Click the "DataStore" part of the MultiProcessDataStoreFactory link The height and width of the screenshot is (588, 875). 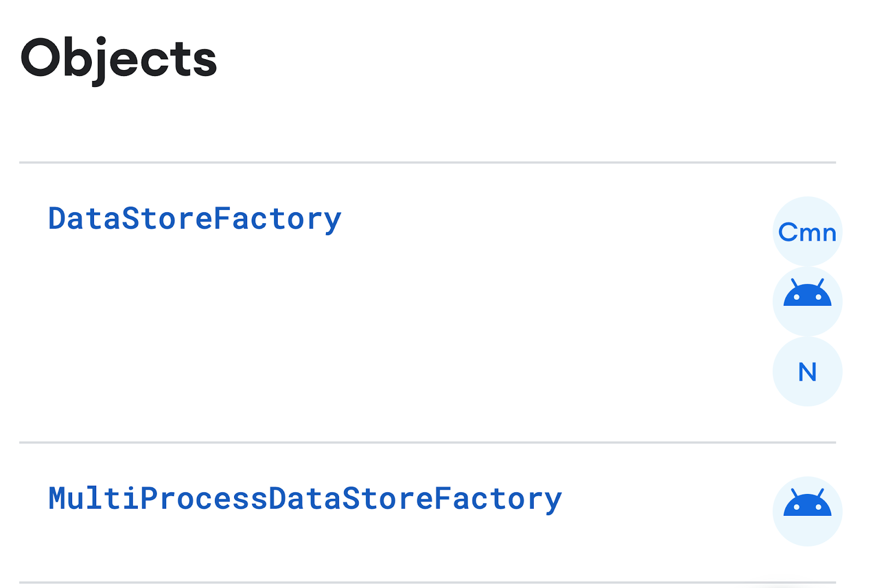(351, 499)
